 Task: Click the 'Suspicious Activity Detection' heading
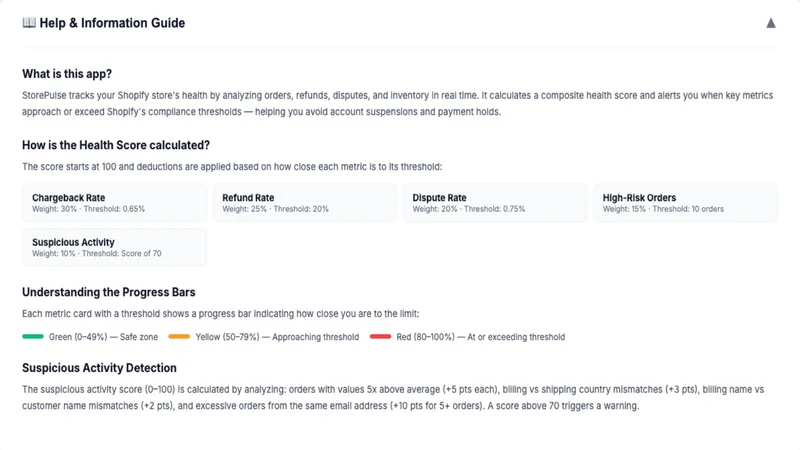click(99, 368)
